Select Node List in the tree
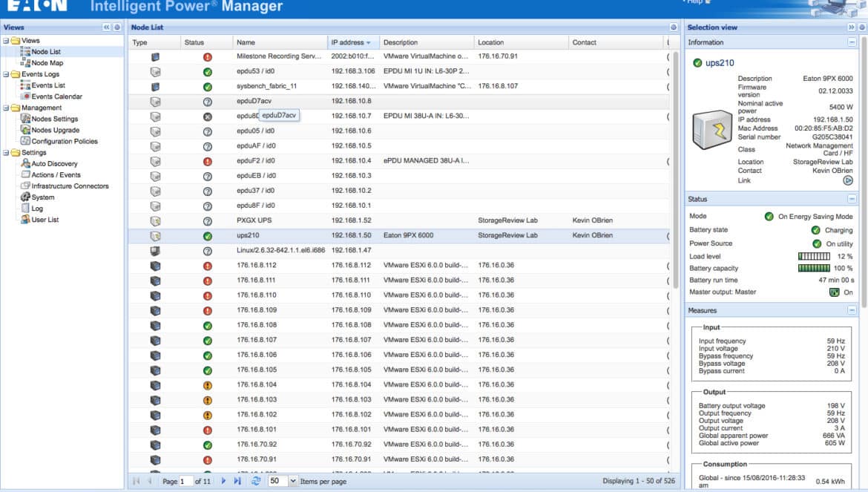This screenshot has width=868, height=492. [46, 51]
